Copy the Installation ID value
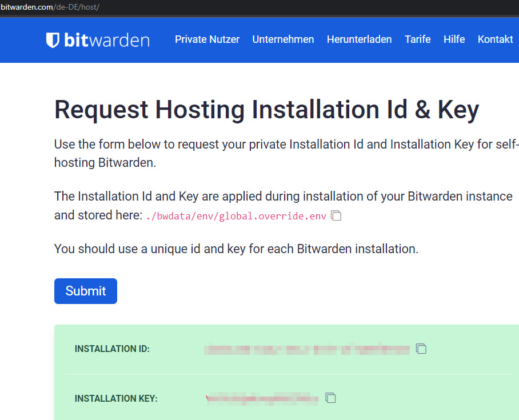 421,349
